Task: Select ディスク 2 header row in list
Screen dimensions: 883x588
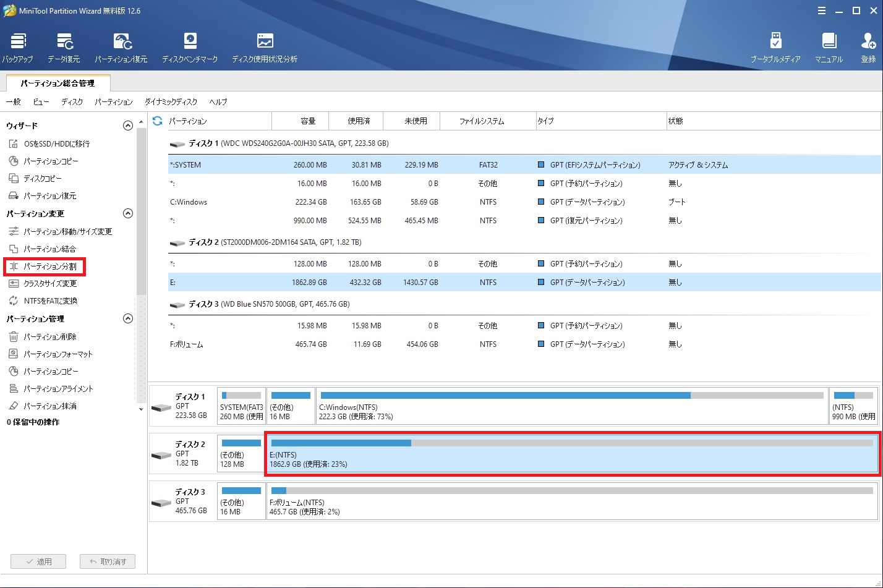Action: pyautogui.click(x=524, y=242)
